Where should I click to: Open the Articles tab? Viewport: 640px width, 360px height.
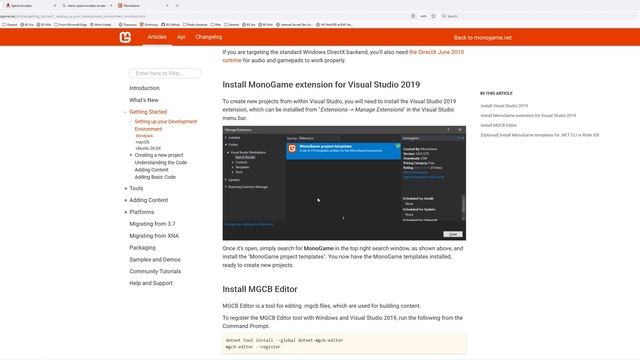tap(157, 37)
